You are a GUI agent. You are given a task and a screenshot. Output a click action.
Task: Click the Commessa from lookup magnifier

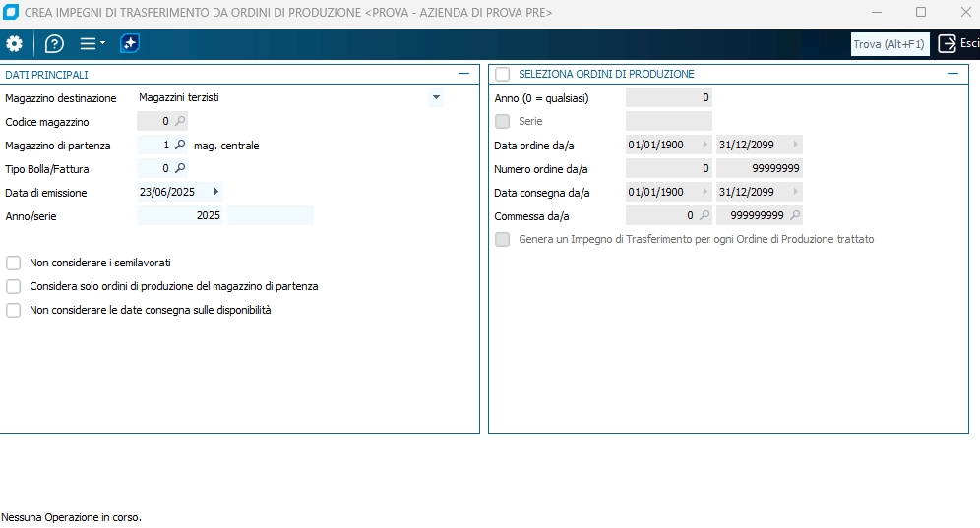704,215
